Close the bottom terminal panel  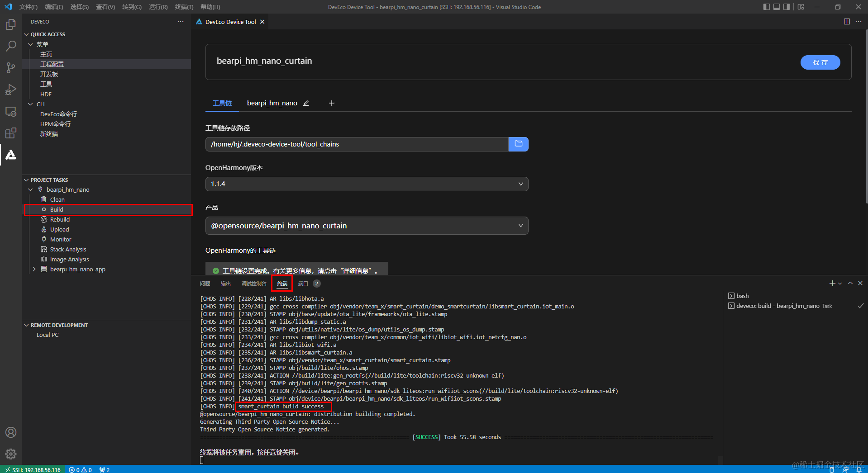pos(860,284)
